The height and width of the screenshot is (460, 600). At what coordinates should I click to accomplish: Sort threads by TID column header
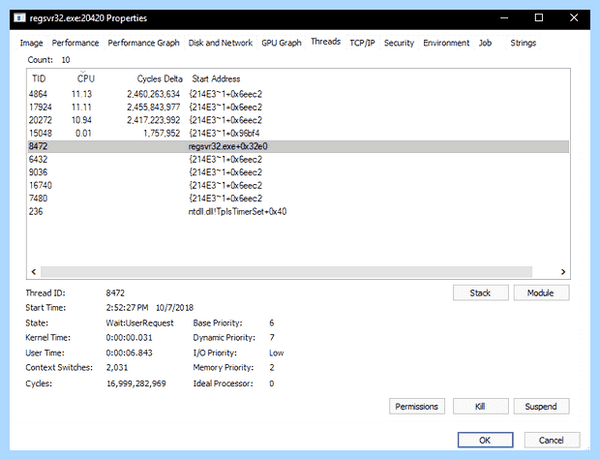coord(39,79)
